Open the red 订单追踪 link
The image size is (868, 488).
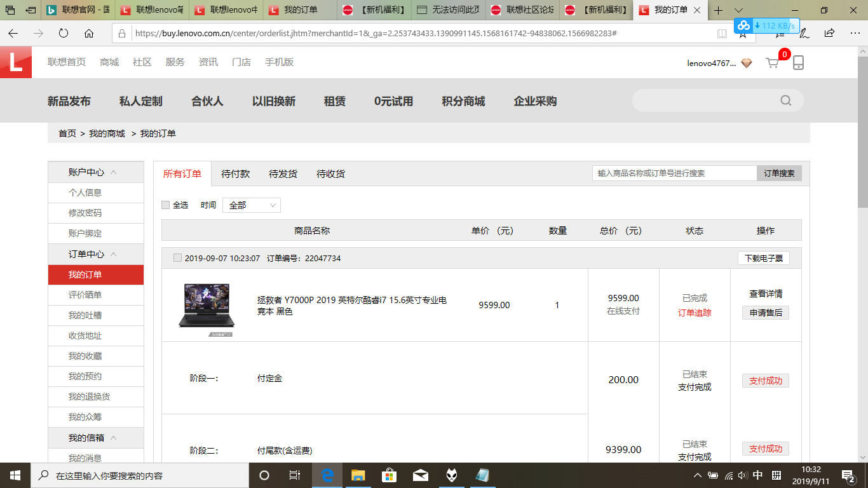coord(695,313)
